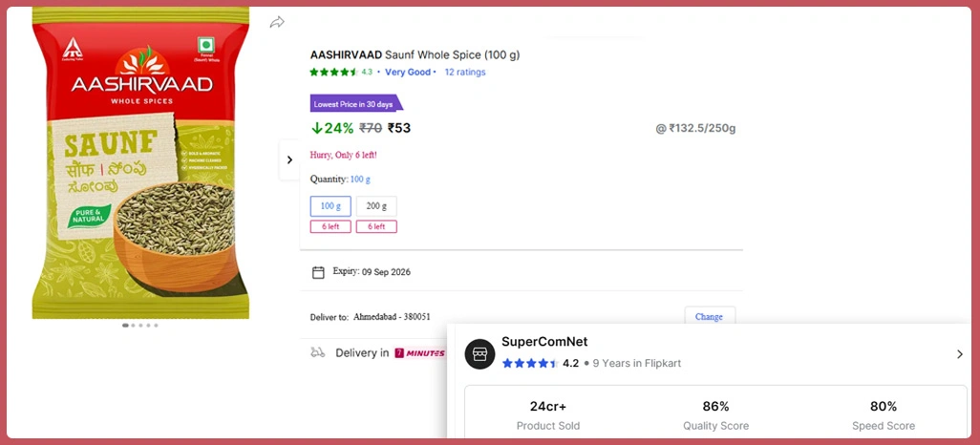Choose the 200 g quantity option
This screenshot has width=980, height=445.
coord(376,206)
